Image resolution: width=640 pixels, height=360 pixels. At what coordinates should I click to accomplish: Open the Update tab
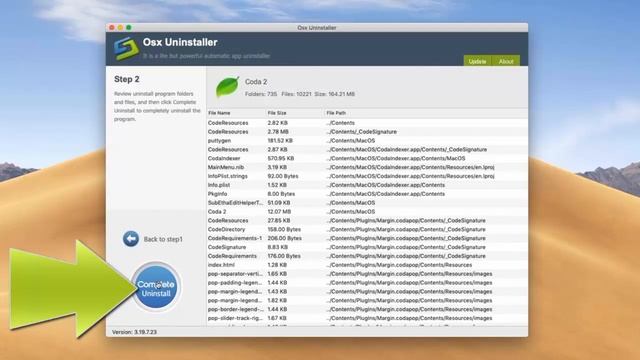477,61
